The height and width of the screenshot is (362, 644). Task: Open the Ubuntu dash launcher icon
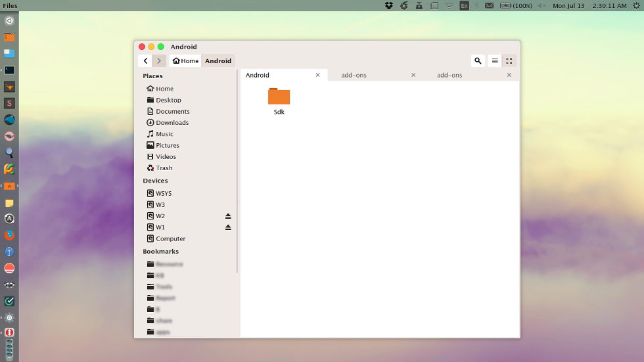(9, 20)
